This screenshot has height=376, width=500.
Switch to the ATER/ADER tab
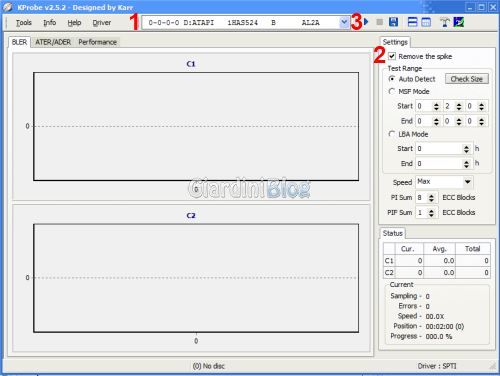[53, 42]
